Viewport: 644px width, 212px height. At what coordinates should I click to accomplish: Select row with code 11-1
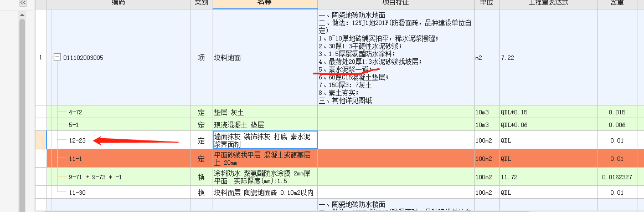[x=75, y=159]
